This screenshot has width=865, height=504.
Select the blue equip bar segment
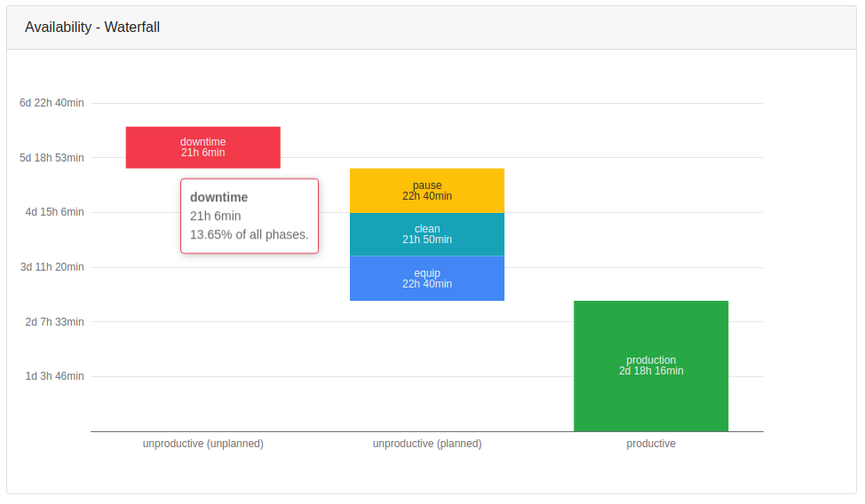click(x=426, y=278)
